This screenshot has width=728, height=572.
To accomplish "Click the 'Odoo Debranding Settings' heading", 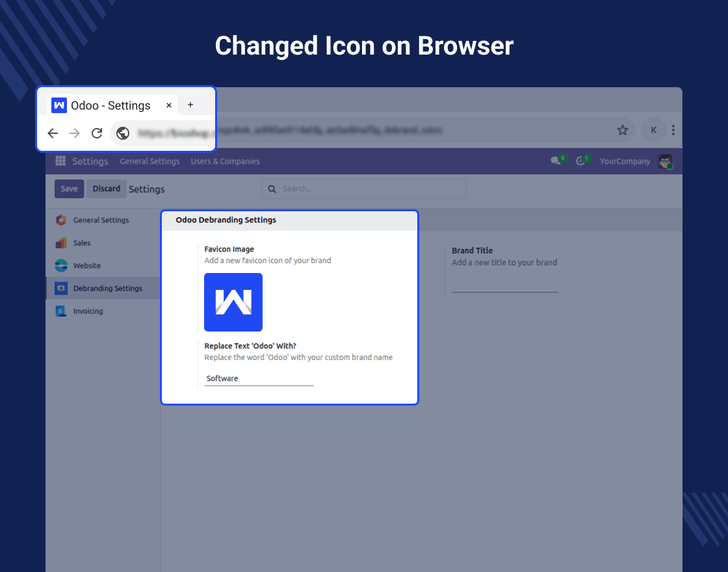I will point(226,220).
